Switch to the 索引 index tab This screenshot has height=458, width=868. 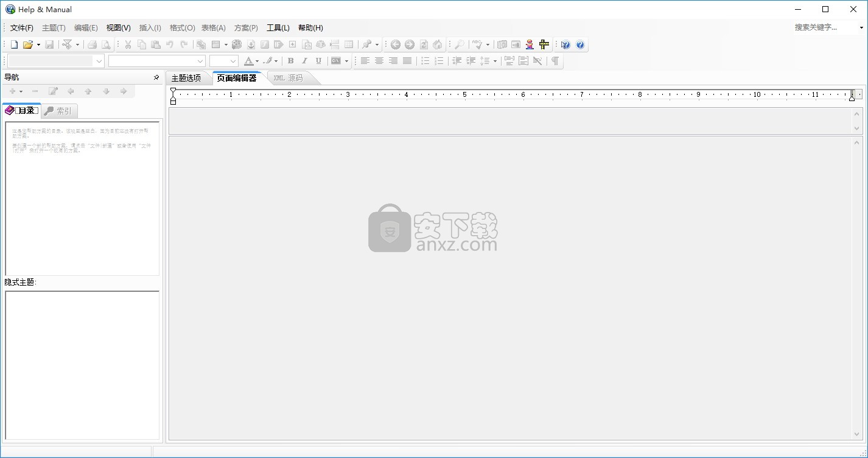(59, 111)
